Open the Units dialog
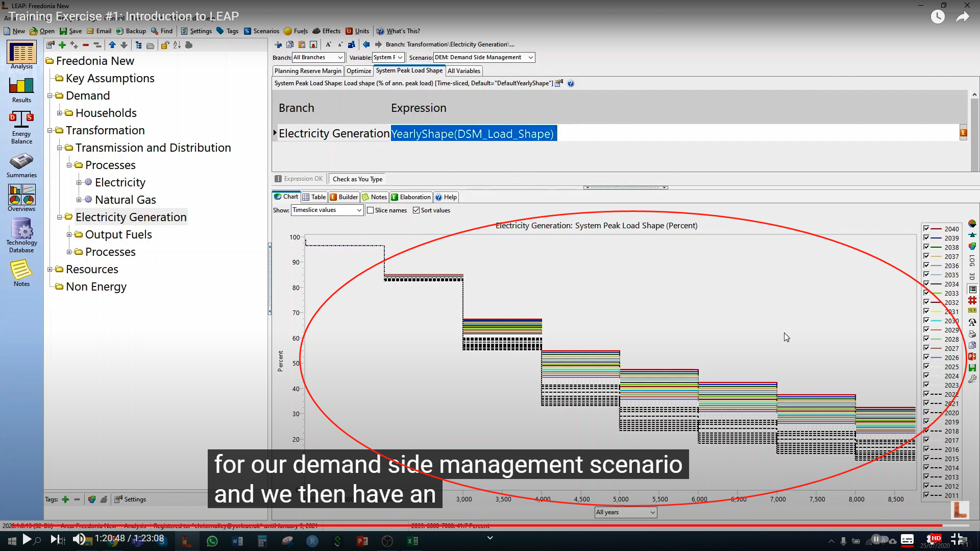Image resolution: width=980 pixels, height=551 pixels. (x=357, y=31)
